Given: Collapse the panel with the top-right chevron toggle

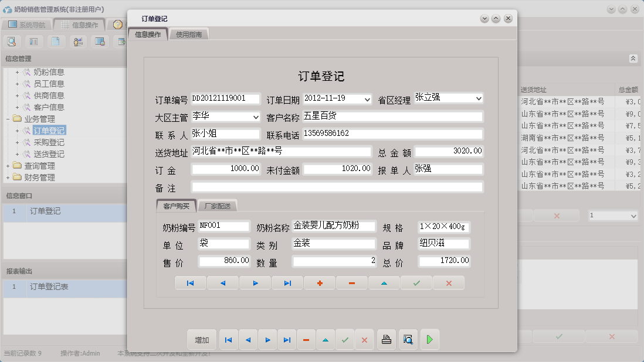Looking at the screenshot, I should [633, 59].
